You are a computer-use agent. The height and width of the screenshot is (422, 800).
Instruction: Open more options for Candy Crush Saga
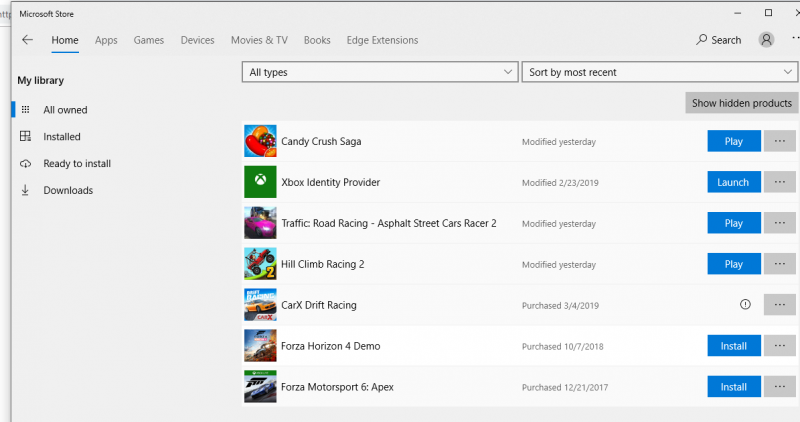[780, 141]
